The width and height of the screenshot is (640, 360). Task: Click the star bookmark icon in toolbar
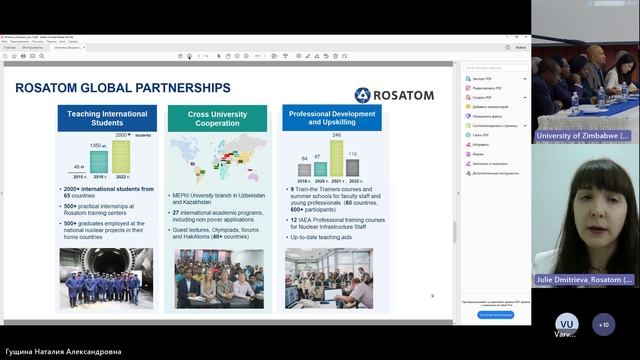tap(14, 56)
